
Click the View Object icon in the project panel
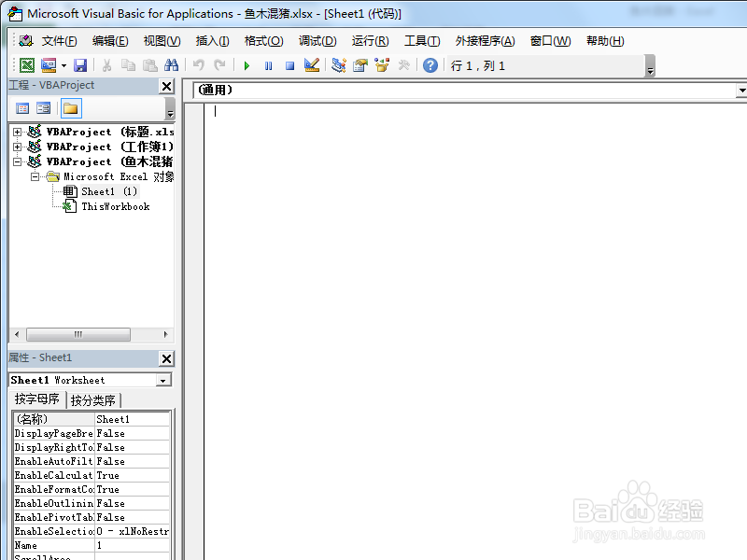[43, 108]
